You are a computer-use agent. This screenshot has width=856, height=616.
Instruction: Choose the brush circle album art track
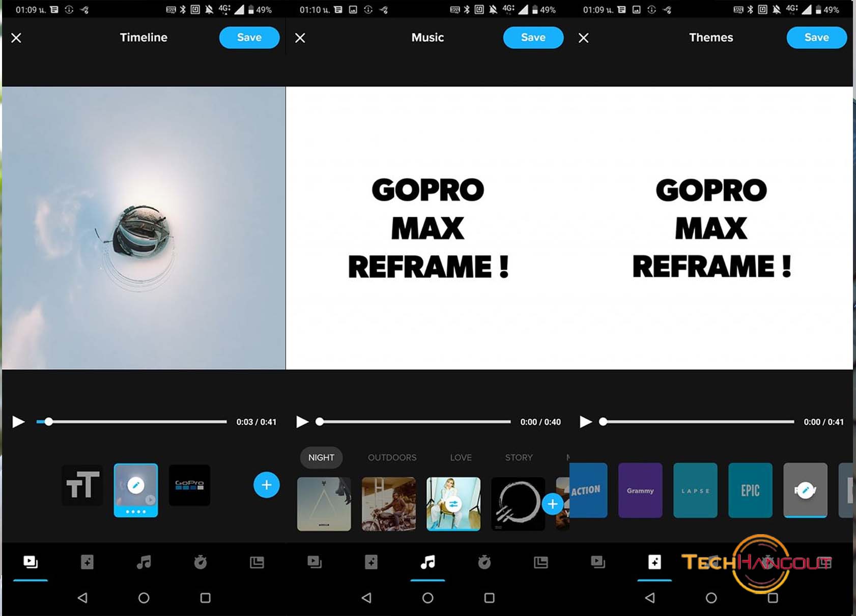[518, 504]
